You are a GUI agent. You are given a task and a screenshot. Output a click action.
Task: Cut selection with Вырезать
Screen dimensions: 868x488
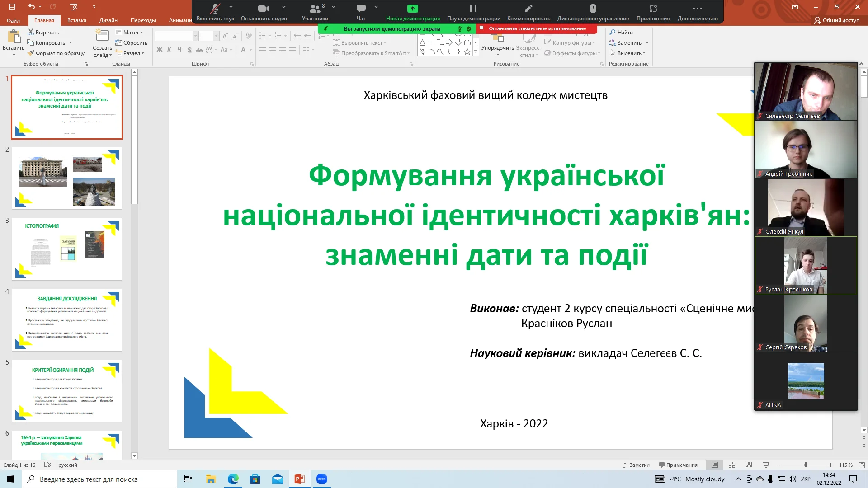(43, 33)
